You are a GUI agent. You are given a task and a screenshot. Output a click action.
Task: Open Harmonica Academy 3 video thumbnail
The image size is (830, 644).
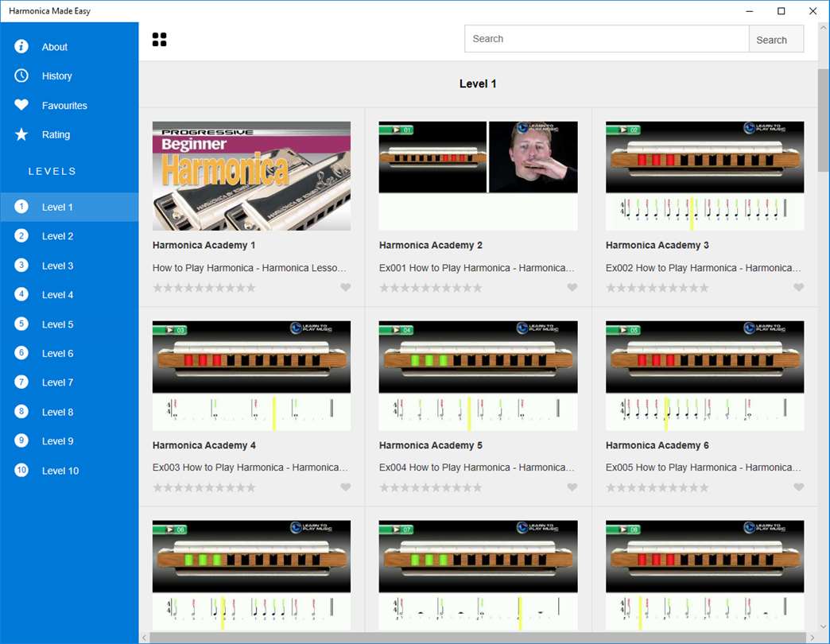[x=704, y=176]
